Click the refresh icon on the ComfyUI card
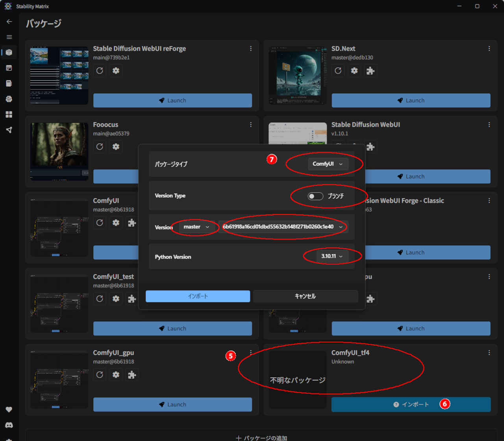 pos(100,222)
